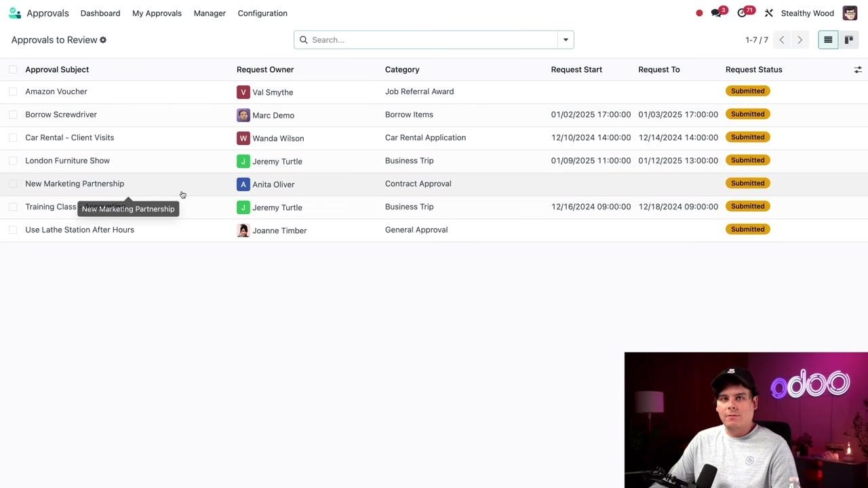The image size is (868, 488).
Task: Click Marc Demo's avatar photo
Action: 243,115
